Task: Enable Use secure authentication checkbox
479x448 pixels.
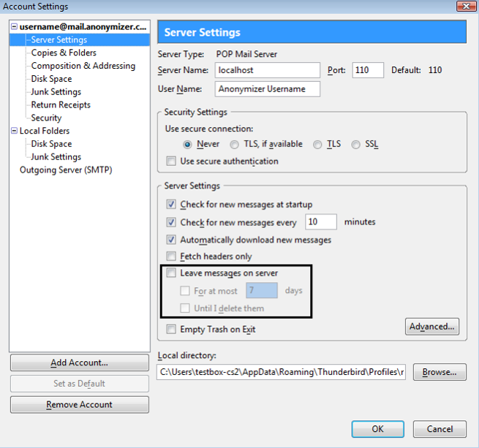Action: 171,162
